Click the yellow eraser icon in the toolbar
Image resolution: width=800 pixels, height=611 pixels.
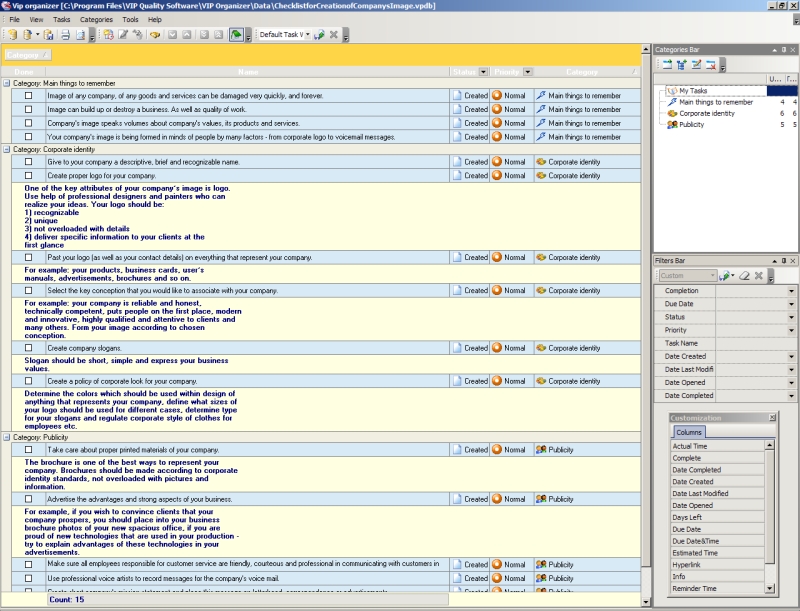[x=155, y=35]
